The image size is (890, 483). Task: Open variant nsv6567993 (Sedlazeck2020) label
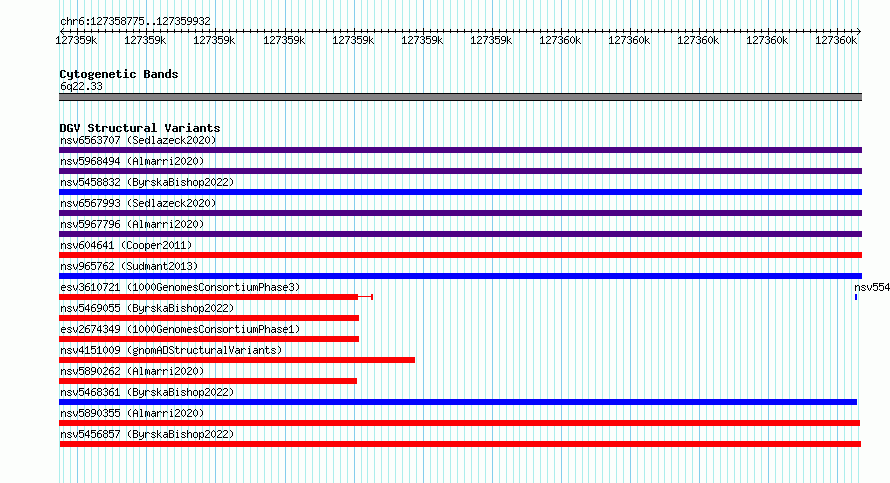pos(138,203)
